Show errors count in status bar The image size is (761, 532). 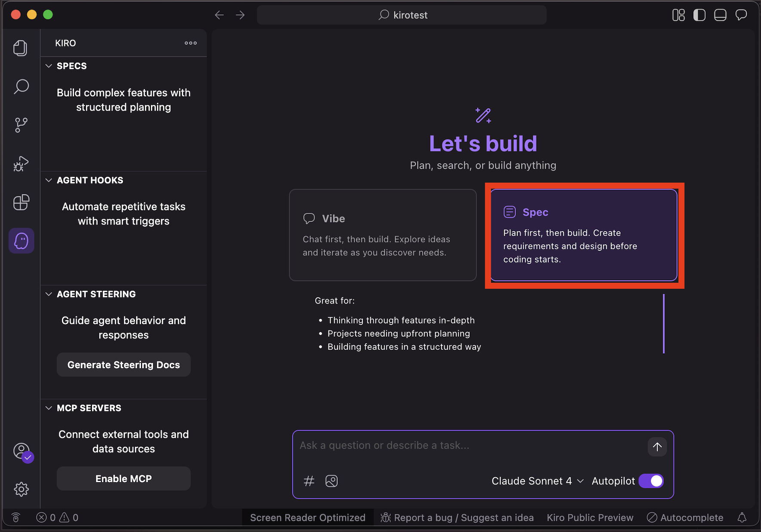click(x=46, y=517)
